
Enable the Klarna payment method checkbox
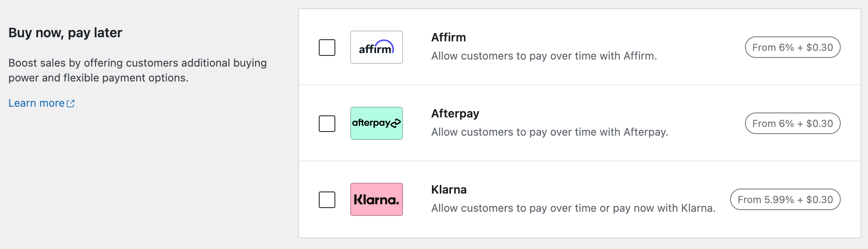pos(326,199)
